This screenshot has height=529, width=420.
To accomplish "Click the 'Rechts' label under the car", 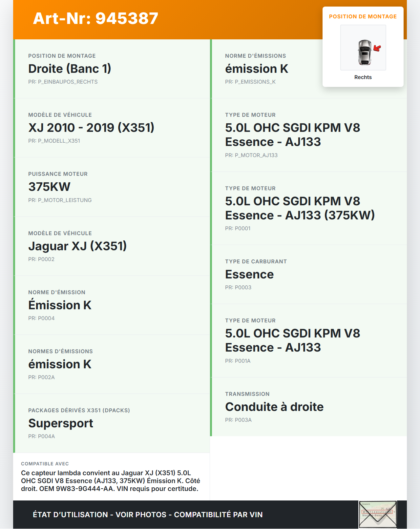I will pos(363,77).
